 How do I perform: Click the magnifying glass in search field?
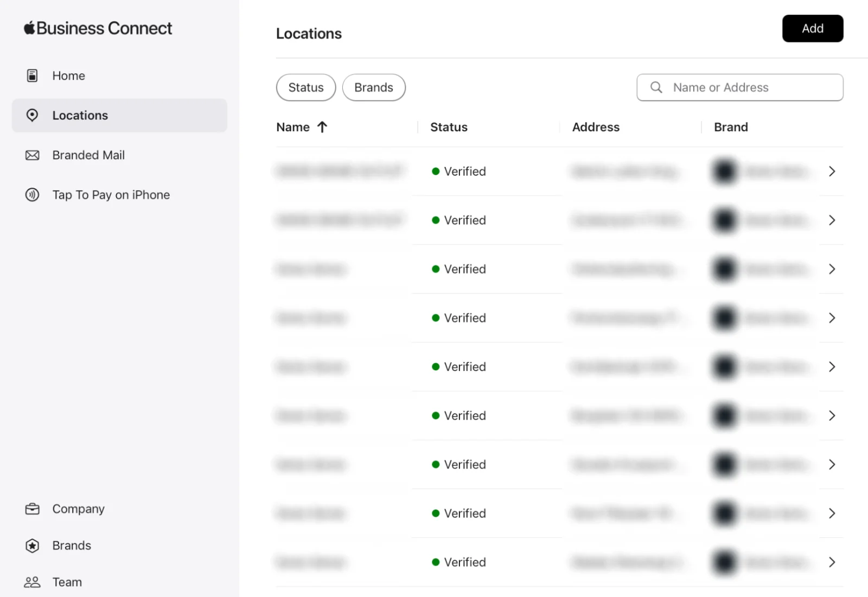(656, 87)
